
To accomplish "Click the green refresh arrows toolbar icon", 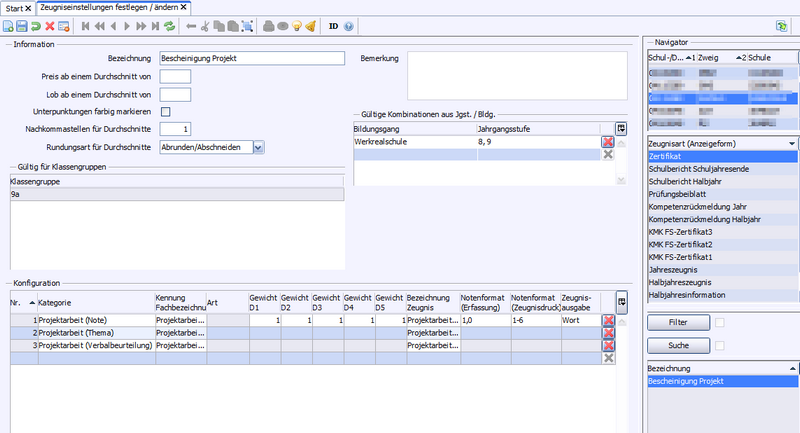I will pos(169,26).
